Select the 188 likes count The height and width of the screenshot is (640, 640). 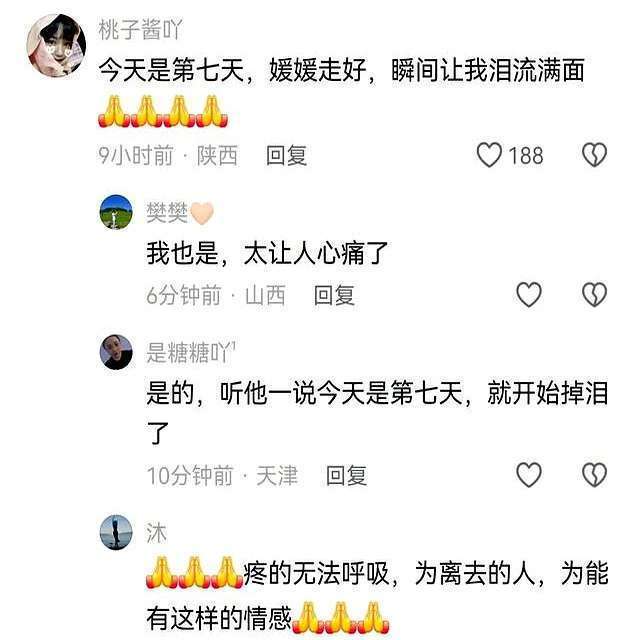click(526, 156)
